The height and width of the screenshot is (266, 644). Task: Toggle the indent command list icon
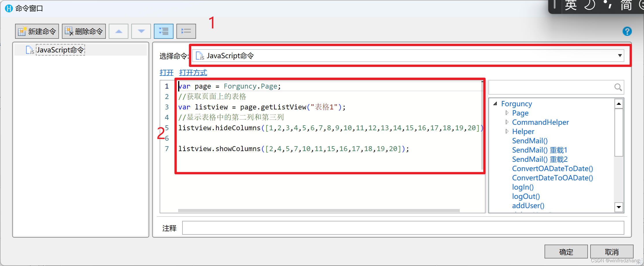pyautogui.click(x=164, y=31)
